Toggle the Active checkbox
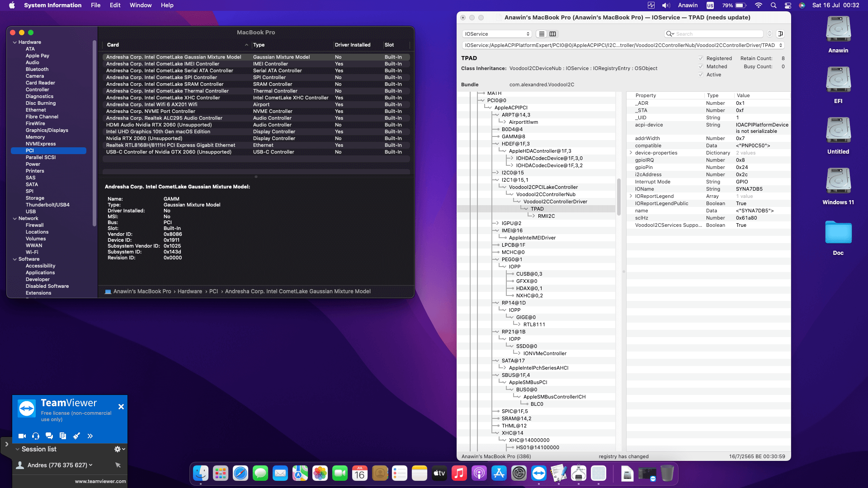Viewport: 868px width, 488px height. pyautogui.click(x=701, y=75)
